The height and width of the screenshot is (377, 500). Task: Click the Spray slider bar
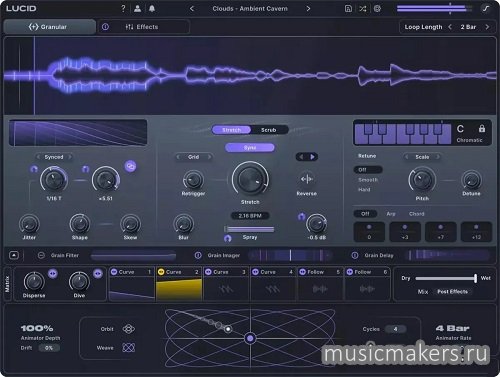click(x=249, y=229)
